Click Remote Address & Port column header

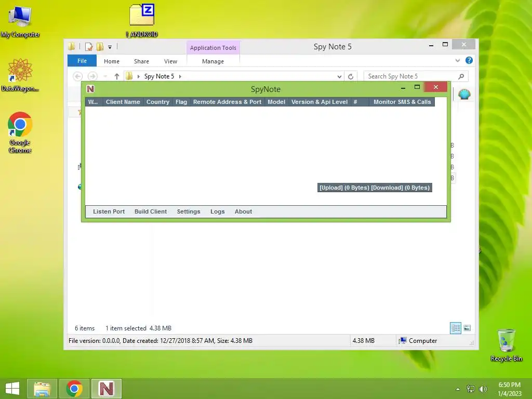(228, 102)
